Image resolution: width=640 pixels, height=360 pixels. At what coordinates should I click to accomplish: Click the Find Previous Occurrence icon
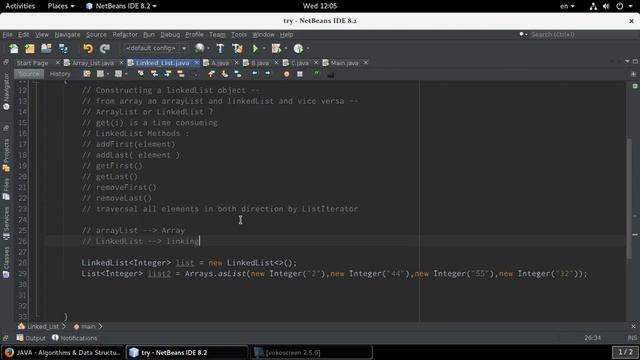pyautogui.click(x=154, y=74)
